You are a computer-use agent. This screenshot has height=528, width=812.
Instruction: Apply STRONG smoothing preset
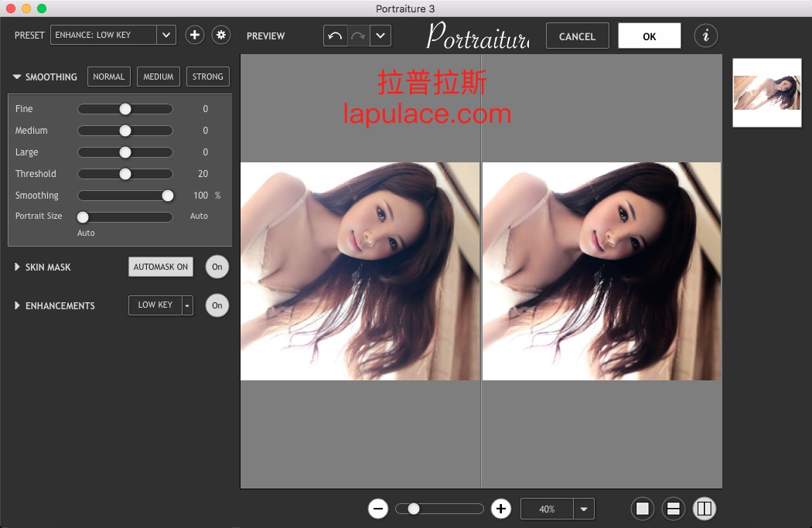[208, 77]
